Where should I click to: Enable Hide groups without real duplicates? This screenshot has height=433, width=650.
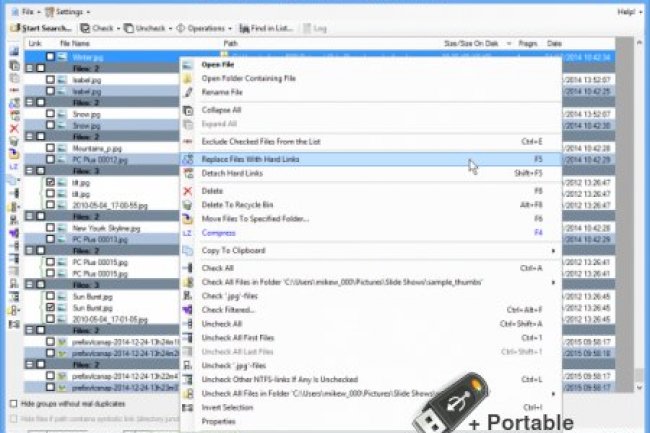tap(13, 402)
